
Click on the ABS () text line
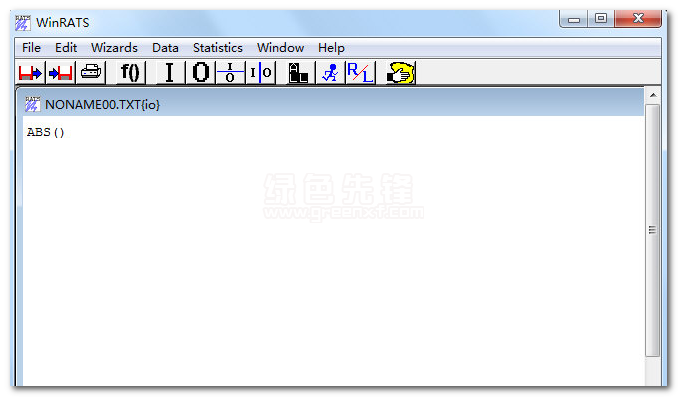[45, 132]
